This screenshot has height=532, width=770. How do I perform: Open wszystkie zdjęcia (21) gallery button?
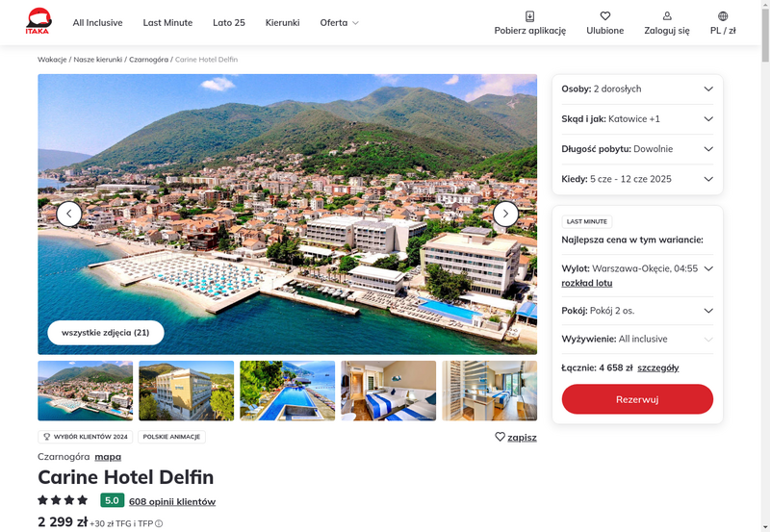[106, 333]
